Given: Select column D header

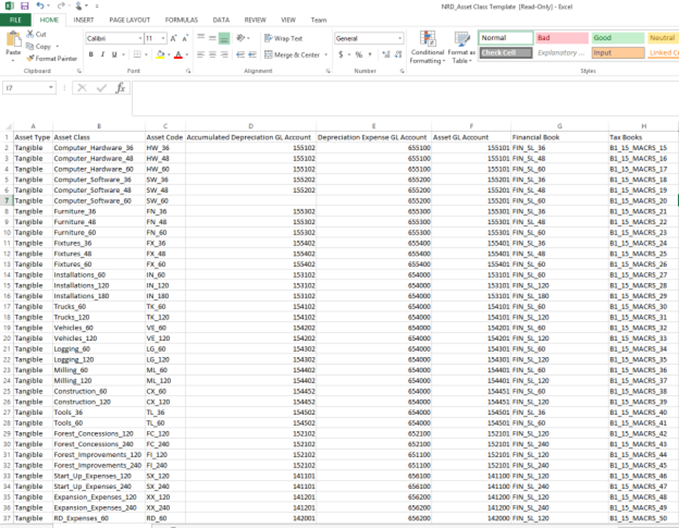Looking at the screenshot, I should [x=251, y=126].
